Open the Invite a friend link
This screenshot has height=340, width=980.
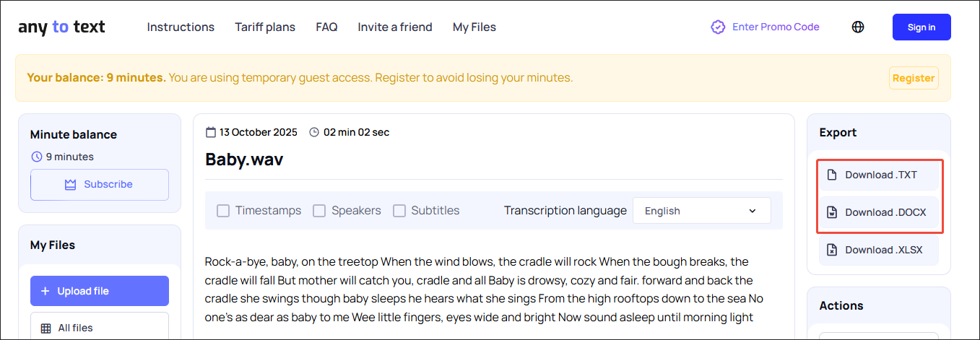395,27
